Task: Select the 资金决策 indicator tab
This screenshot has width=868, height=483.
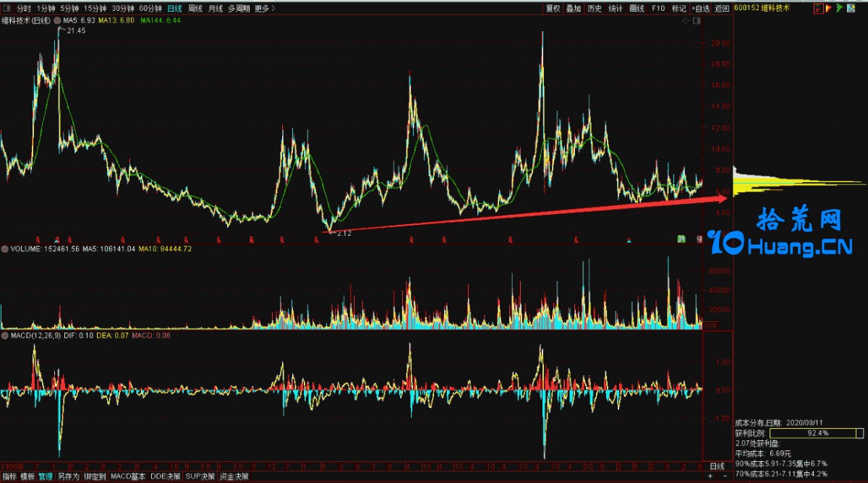Action: [x=234, y=477]
